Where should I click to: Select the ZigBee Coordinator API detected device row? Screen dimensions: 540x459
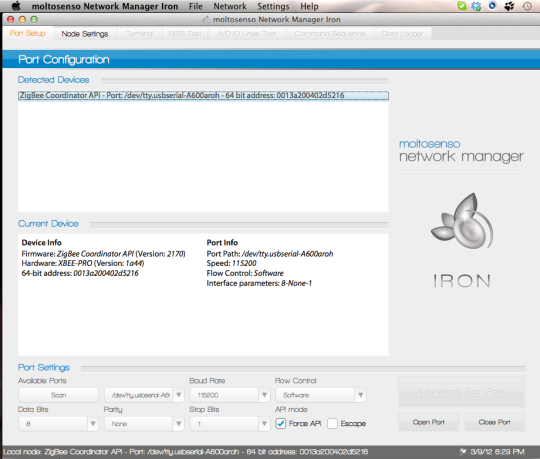(x=203, y=95)
